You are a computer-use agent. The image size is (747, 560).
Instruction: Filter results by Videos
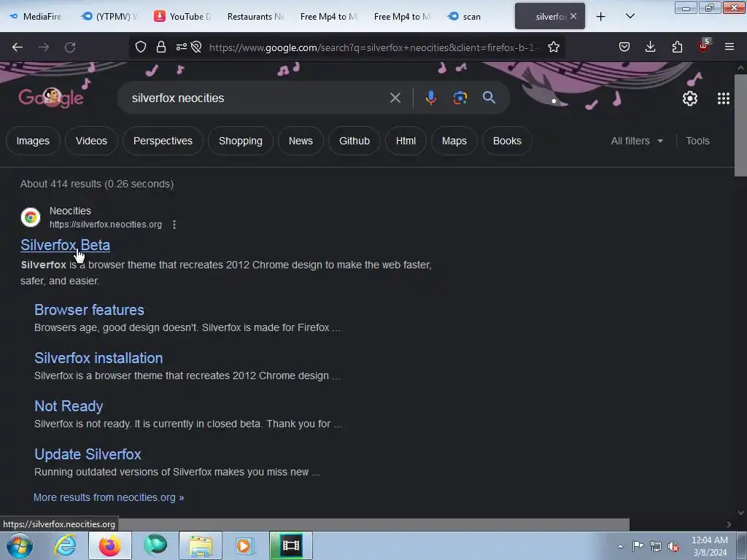coord(91,141)
